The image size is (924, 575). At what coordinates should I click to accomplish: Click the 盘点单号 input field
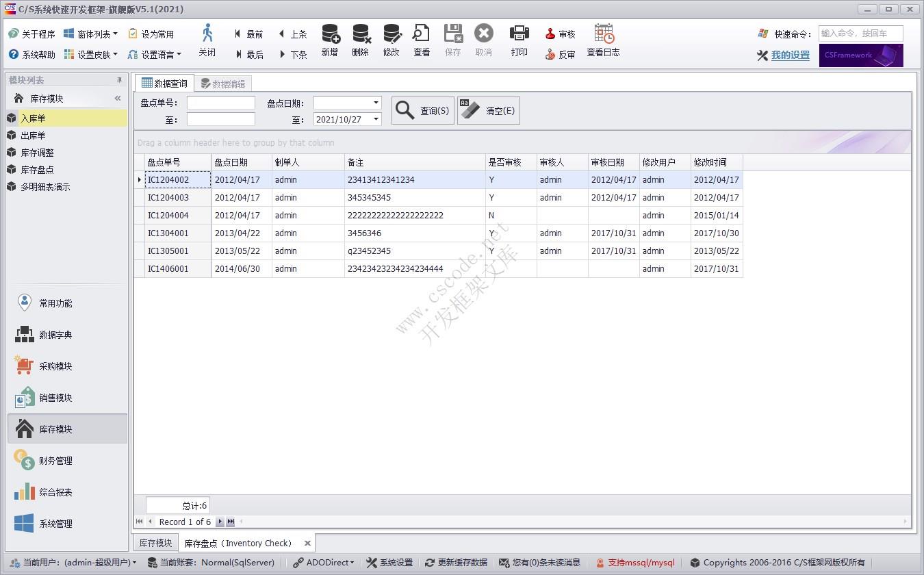tap(220, 103)
